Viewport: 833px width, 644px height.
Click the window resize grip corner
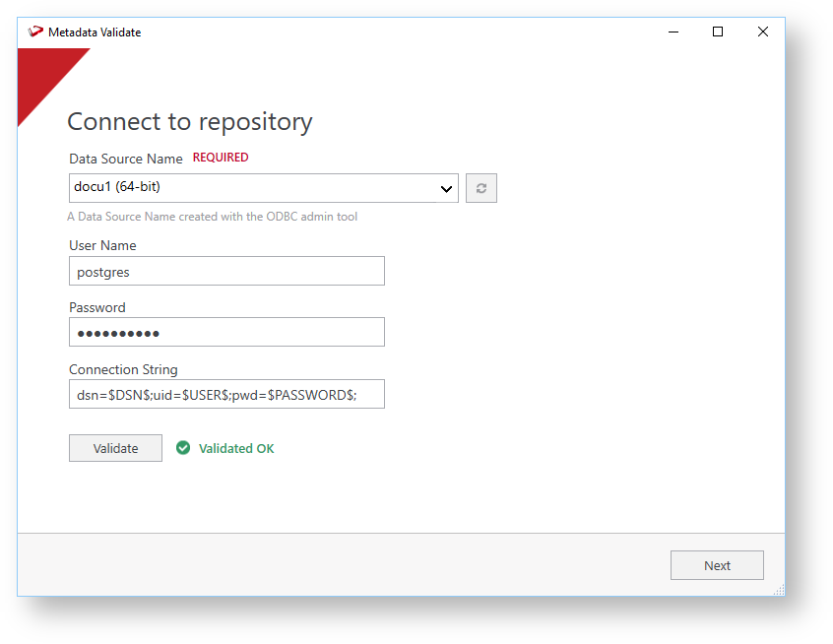click(x=779, y=590)
